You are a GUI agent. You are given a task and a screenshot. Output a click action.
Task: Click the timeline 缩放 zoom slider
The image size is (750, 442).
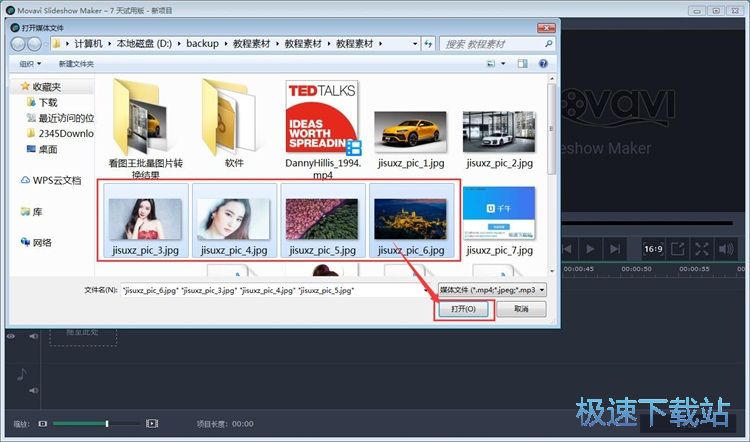click(96, 423)
